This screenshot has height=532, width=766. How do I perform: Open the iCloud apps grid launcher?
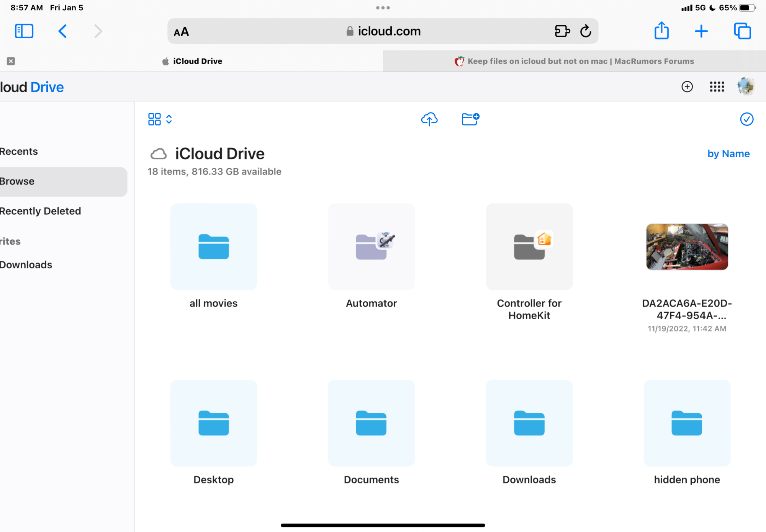pos(717,87)
